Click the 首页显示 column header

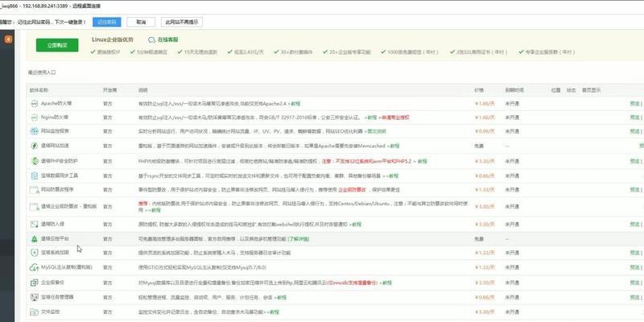(591, 90)
